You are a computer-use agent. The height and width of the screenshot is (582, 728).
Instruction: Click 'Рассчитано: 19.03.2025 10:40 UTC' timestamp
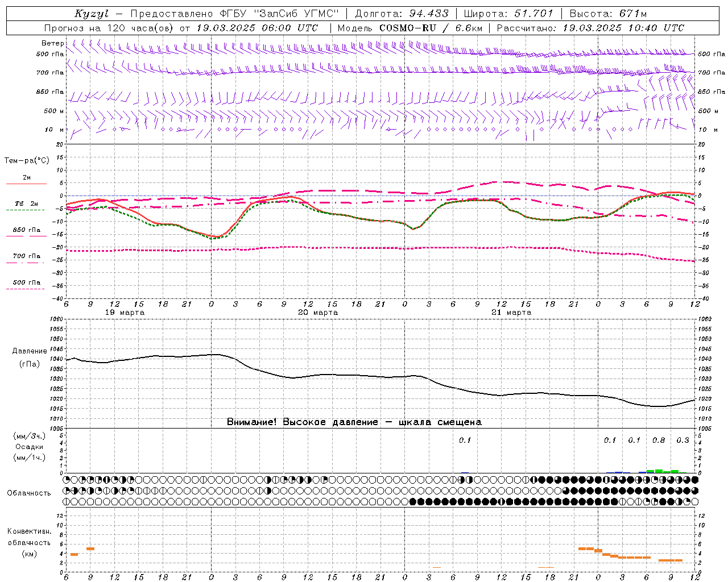[x=590, y=28]
